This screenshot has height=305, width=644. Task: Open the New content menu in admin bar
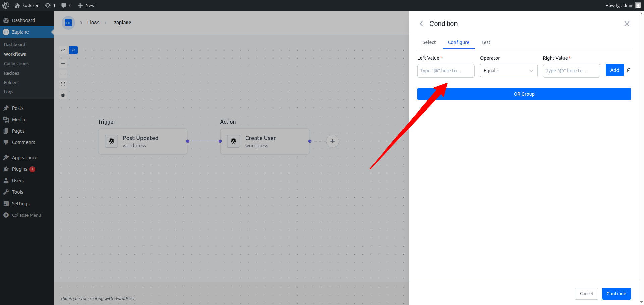coord(86,5)
